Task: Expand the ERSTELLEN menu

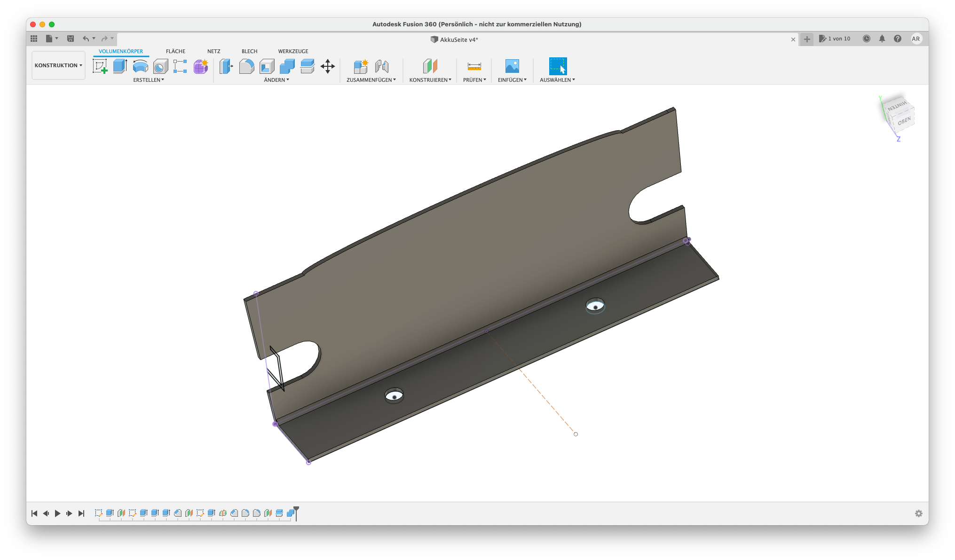Action: coord(149,80)
